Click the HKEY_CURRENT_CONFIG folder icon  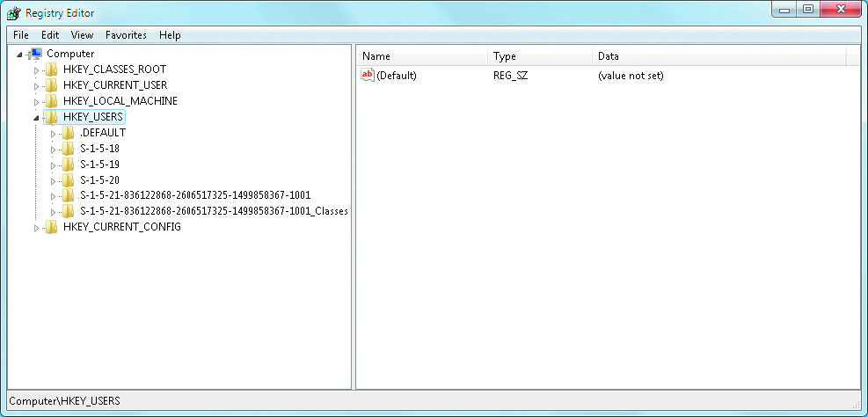pos(51,227)
